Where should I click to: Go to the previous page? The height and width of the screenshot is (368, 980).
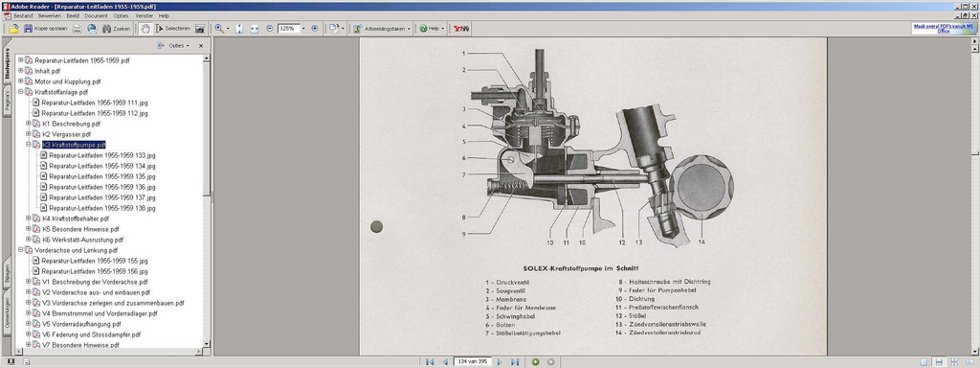(445, 361)
